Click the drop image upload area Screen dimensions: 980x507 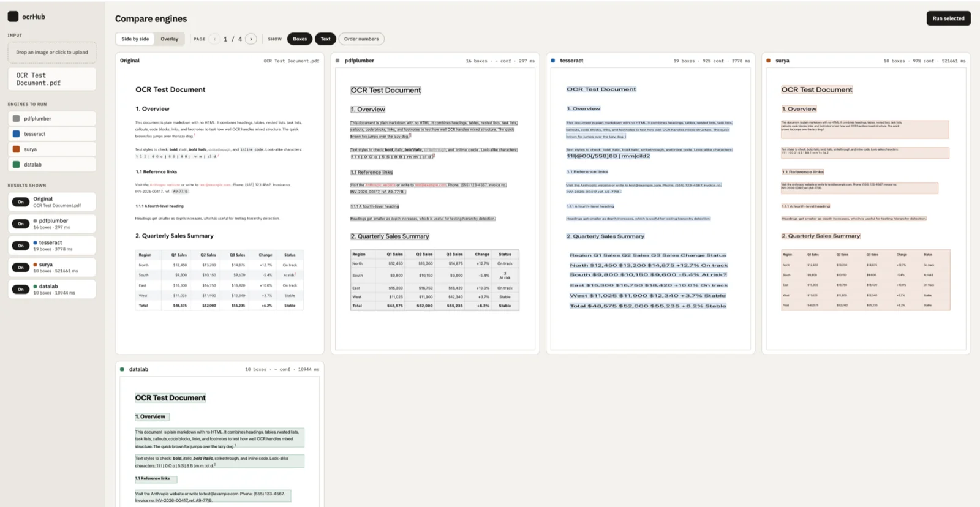(52, 53)
